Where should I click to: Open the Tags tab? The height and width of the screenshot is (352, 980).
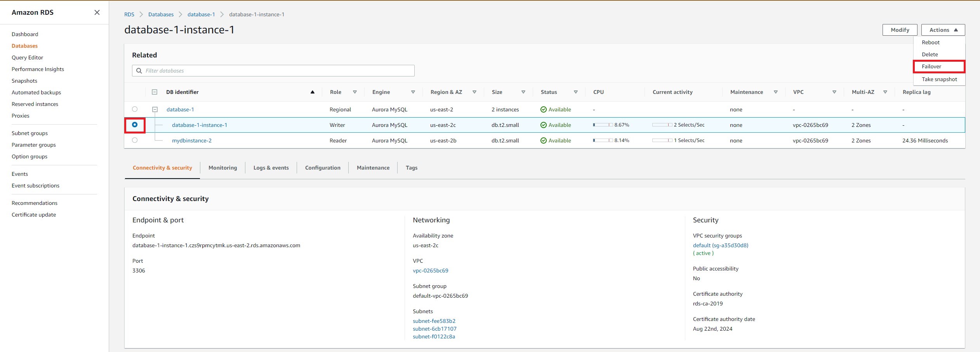412,168
